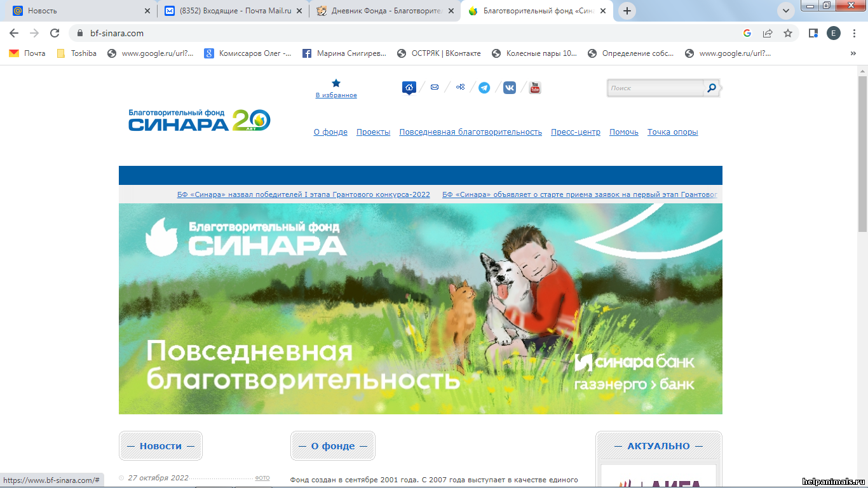Open the Toshiba bookmark folder
The height and width of the screenshot is (488, 868).
click(x=77, y=53)
